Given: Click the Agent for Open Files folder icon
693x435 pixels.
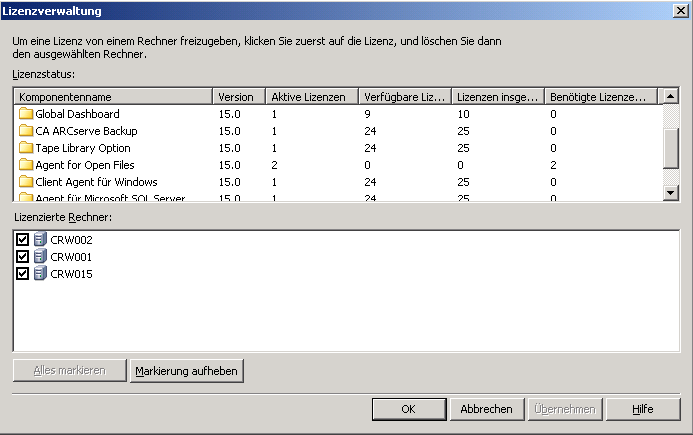Looking at the screenshot, I should point(26,165).
